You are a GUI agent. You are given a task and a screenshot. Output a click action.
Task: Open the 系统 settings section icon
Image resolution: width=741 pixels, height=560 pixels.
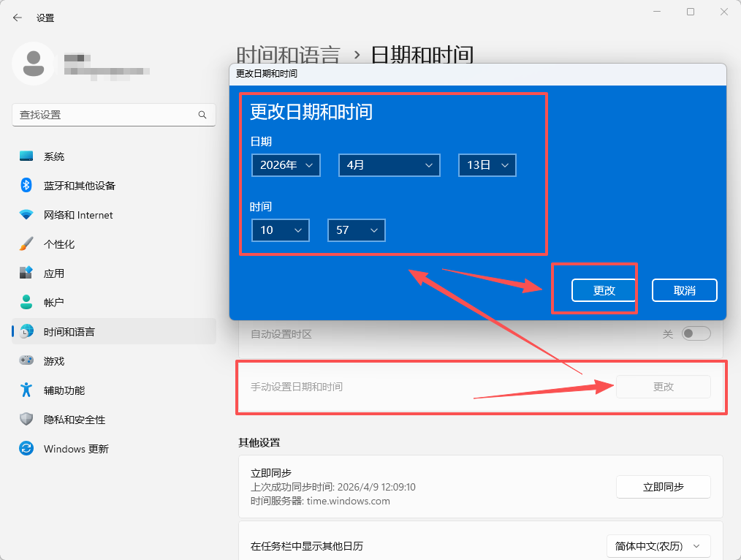(x=25, y=156)
